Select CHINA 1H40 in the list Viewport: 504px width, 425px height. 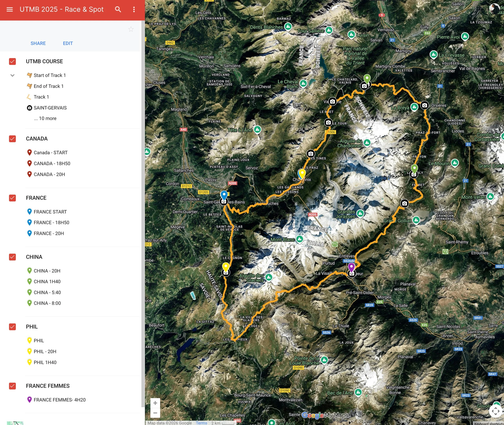click(x=47, y=281)
